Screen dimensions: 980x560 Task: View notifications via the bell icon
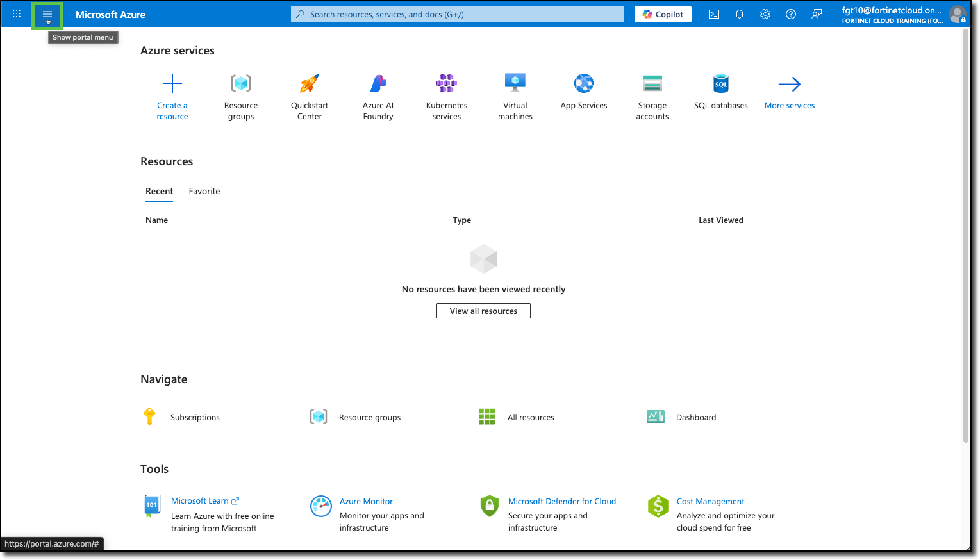point(740,13)
